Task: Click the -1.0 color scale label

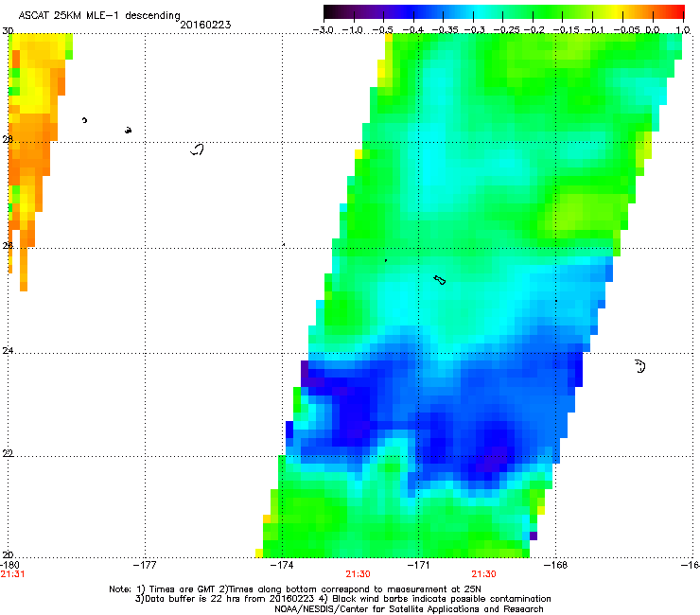Action: point(352,30)
